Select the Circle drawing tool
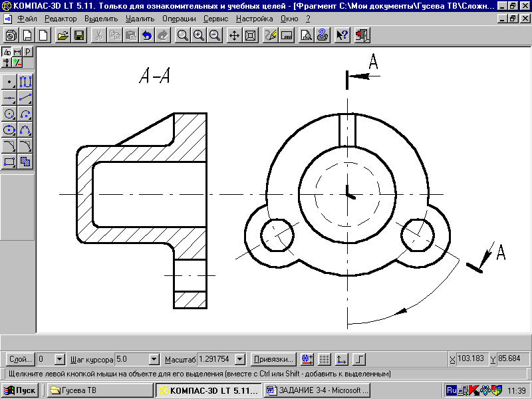This screenshot has height=399, width=532. (9, 114)
